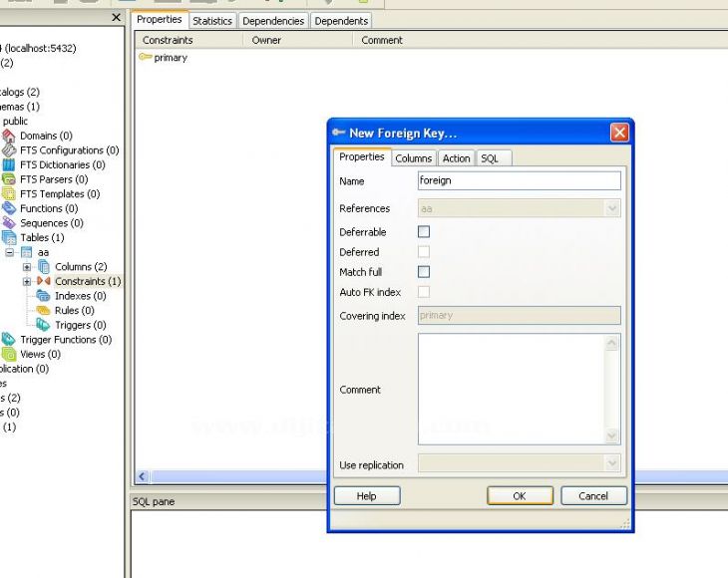The image size is (728, 578).
Task: Click the Comment scrollbar up arrow
Action: coord(612,343)
